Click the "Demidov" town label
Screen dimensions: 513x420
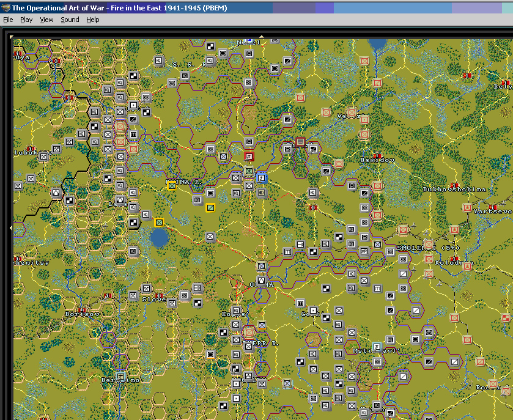pos(377,160)
